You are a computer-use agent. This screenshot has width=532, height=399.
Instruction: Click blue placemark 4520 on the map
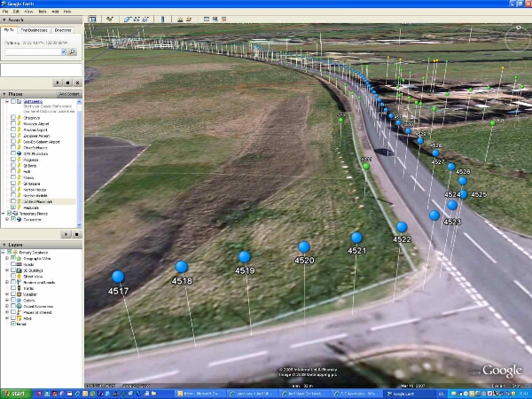[x=304, y=247]
